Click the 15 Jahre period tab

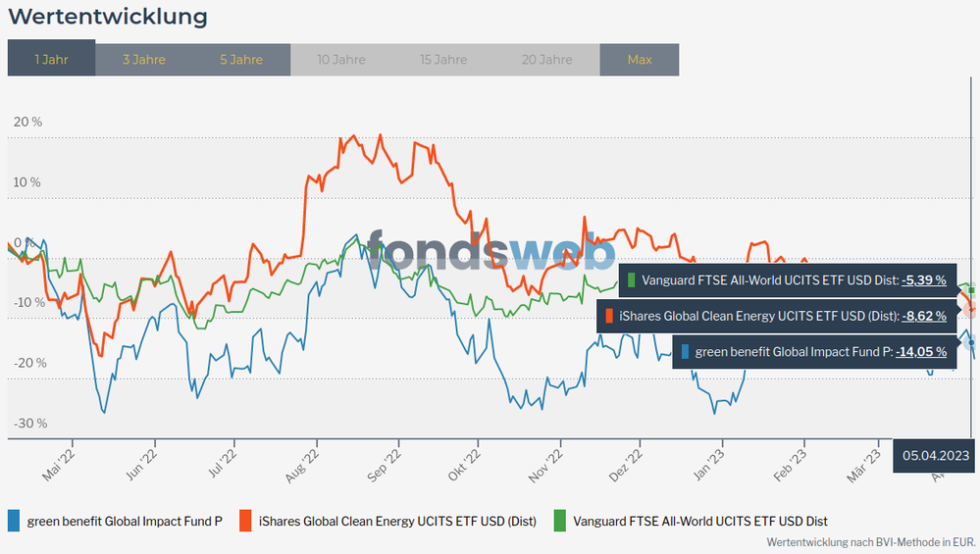click(x=443, y=59)
